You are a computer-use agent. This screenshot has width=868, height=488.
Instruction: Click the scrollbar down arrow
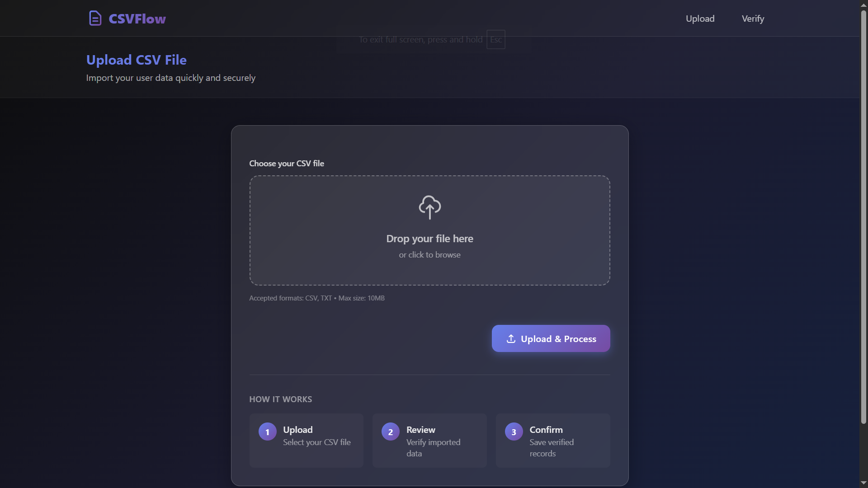[863, 483]
